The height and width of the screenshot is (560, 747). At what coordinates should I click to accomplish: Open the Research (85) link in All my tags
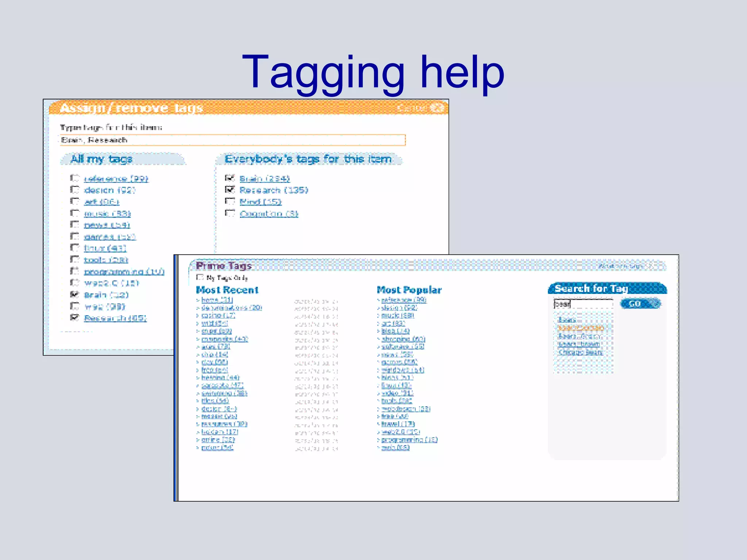(x=115, y=318)
